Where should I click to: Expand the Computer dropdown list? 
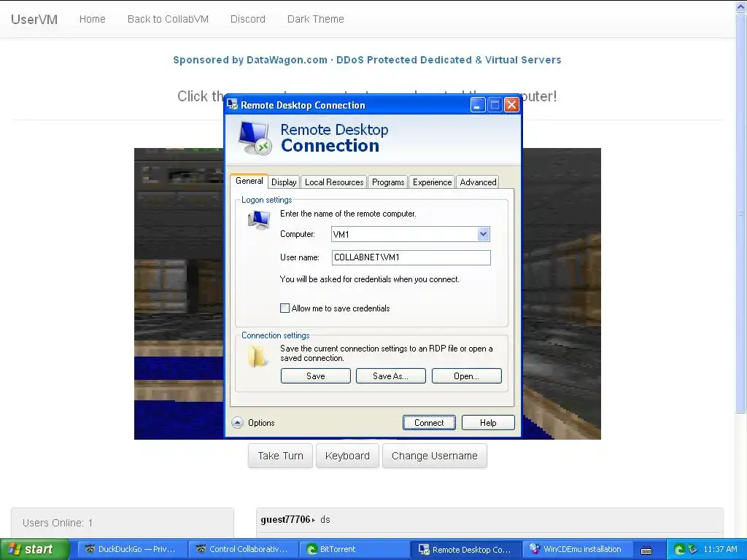483,234
